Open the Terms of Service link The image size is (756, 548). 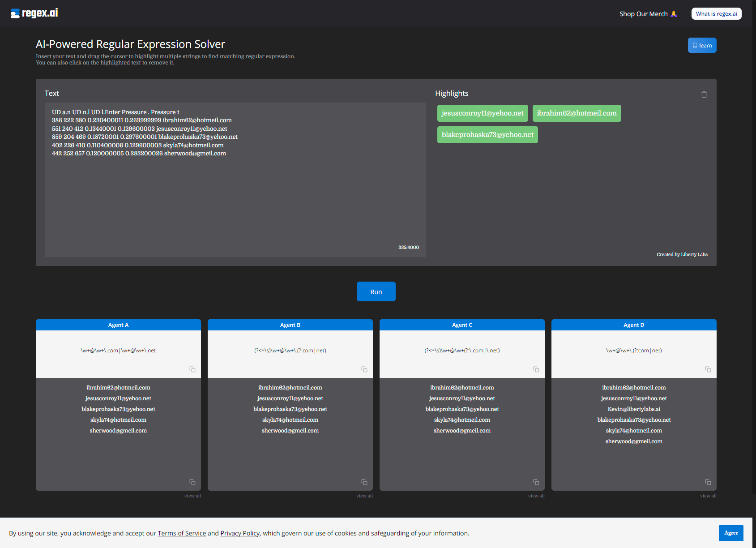[x=182, y=533]
